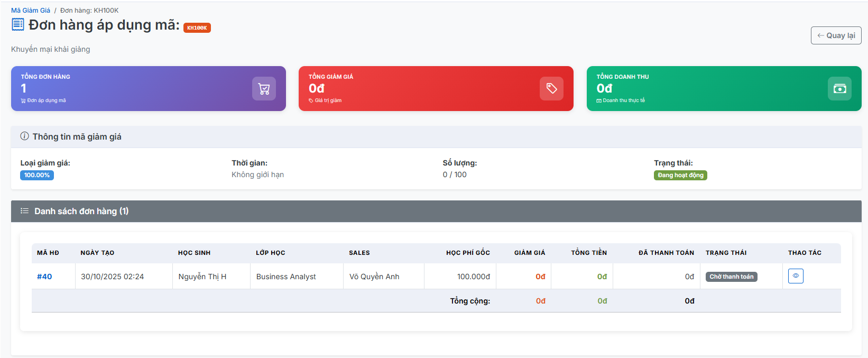868x358 pixels.
Task: Click the price tag icon in Tổng giảm giá card
Action: (551, 89)
